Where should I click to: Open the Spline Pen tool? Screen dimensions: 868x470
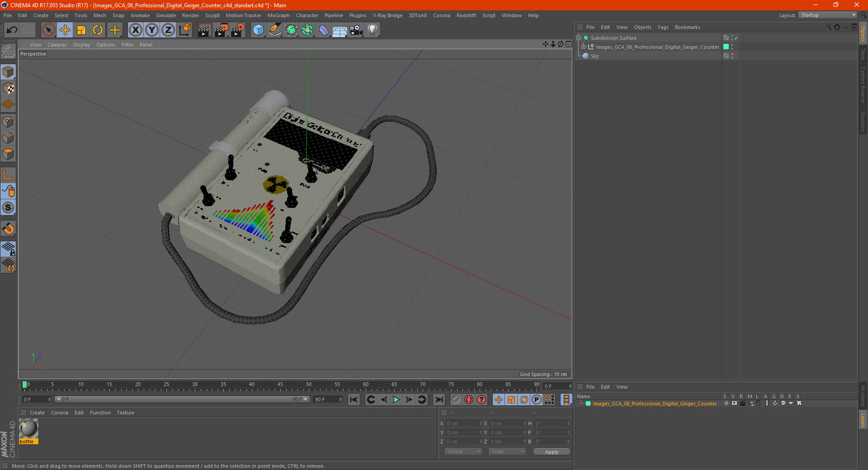click(274, 30)
